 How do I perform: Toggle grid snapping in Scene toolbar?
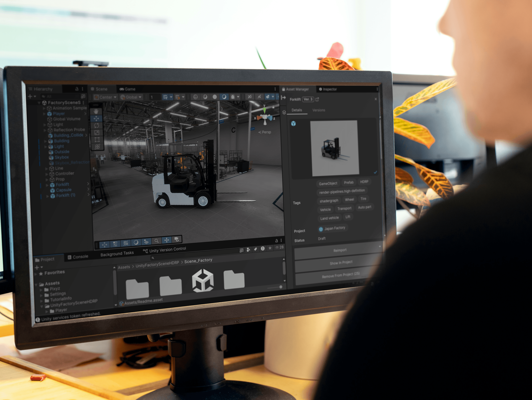[x=165, y=97]
